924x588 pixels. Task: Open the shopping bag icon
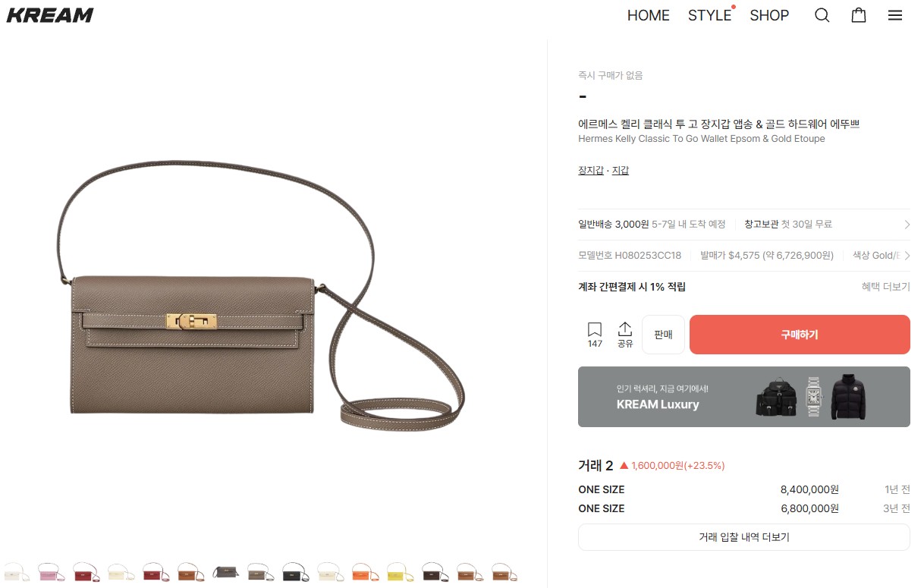[859, 15]
